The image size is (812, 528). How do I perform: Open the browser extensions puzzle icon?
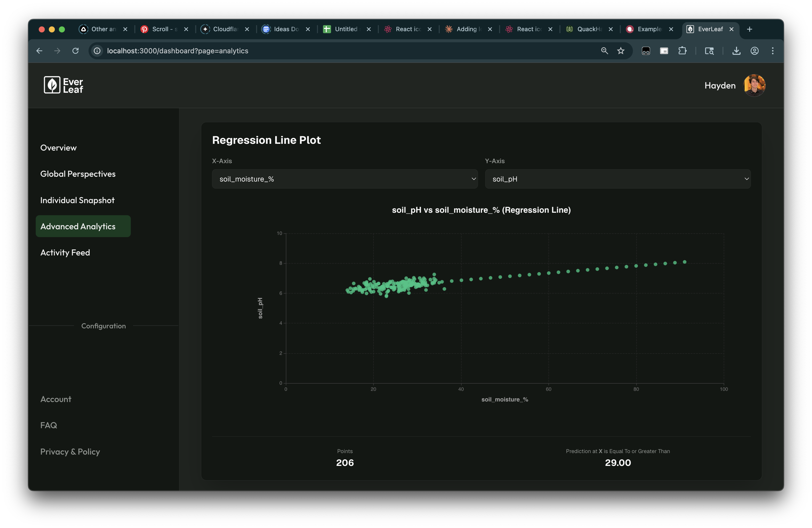pos(682,51)
